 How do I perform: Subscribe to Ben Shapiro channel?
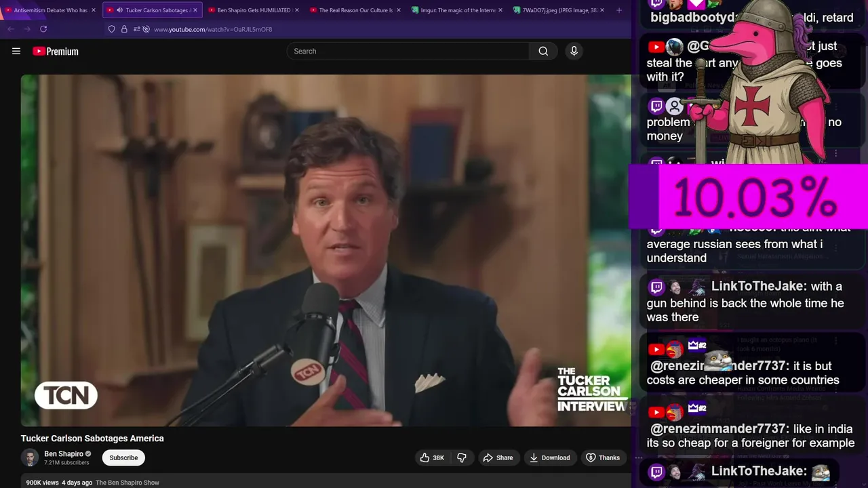pyautogui.click(x=123, y=457)
